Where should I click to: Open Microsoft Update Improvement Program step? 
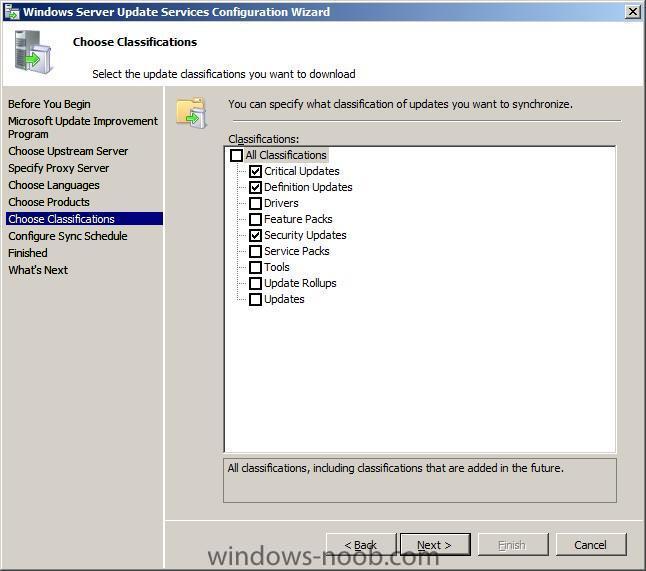(83, 127)
